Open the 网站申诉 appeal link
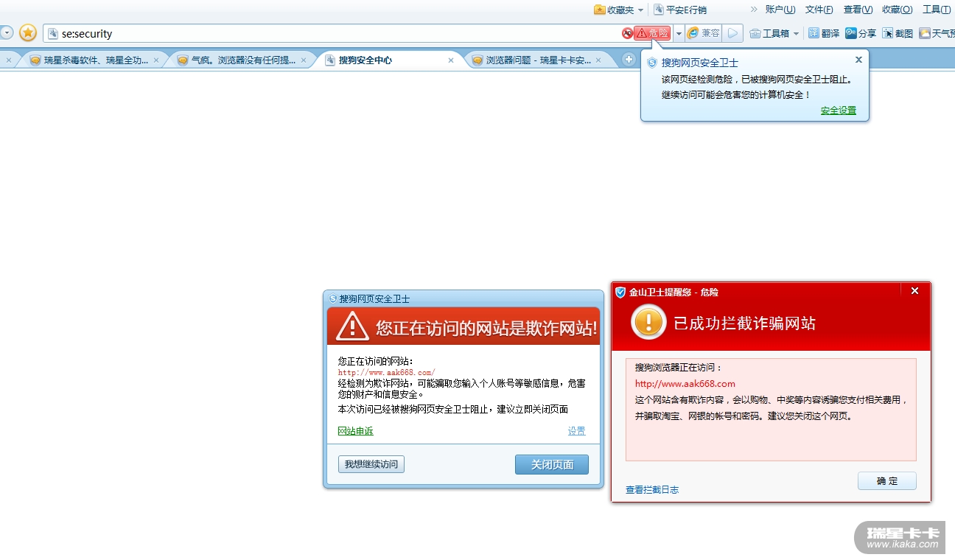 point(356,431)
